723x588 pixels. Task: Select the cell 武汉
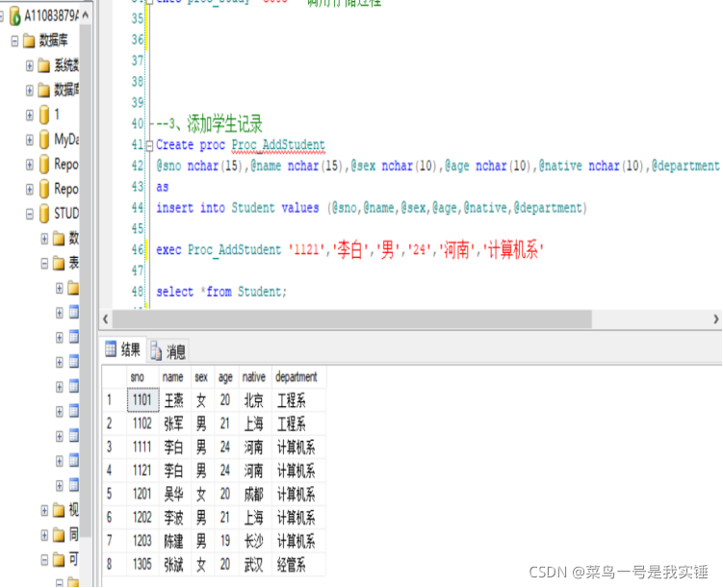[x=255, y=565]
